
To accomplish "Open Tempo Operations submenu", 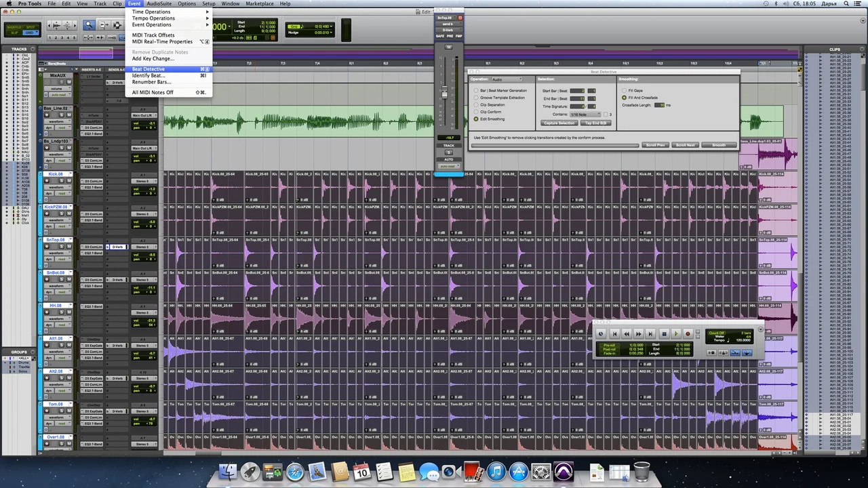I will (169, 18).
